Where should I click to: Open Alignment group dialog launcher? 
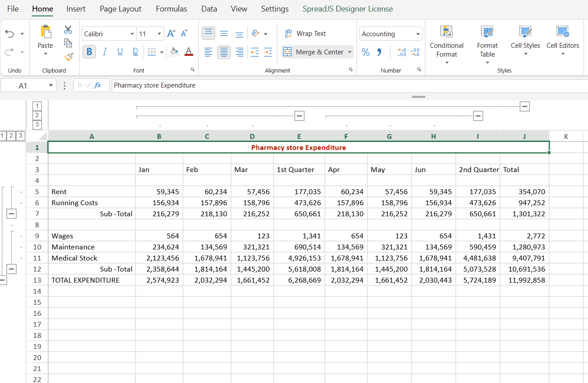tap(351, 70)
